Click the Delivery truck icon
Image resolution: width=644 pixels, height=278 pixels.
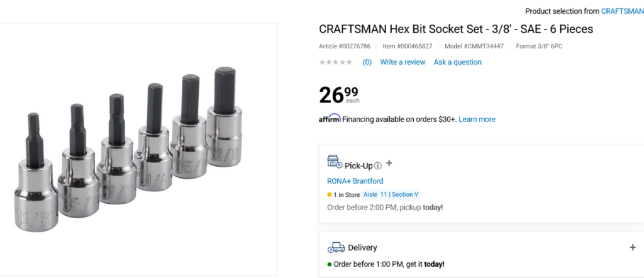pyautogui.click(x=336, y=248)
